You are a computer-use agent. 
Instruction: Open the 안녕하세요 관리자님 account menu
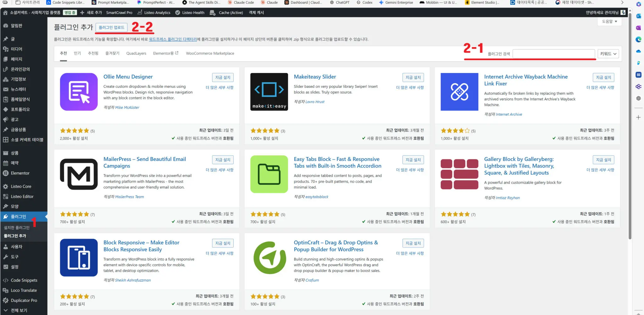(x=605, y=13)
